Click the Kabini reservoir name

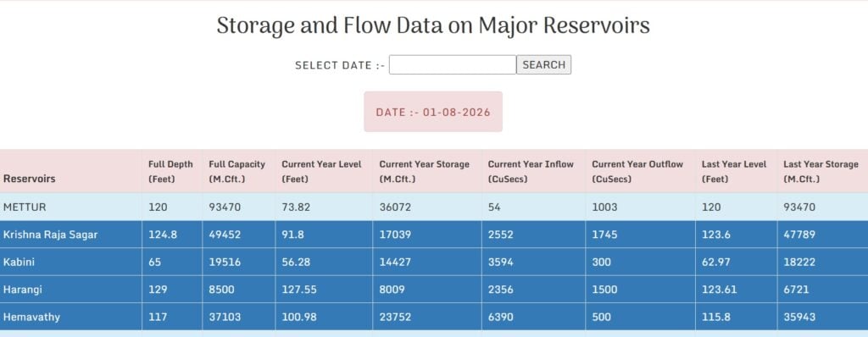[x=19, y=262]
